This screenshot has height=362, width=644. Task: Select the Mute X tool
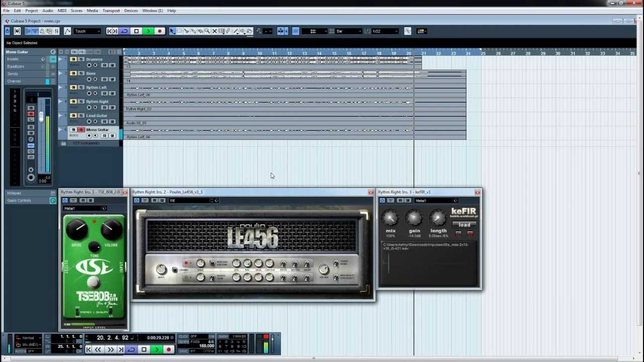point(214,31)
